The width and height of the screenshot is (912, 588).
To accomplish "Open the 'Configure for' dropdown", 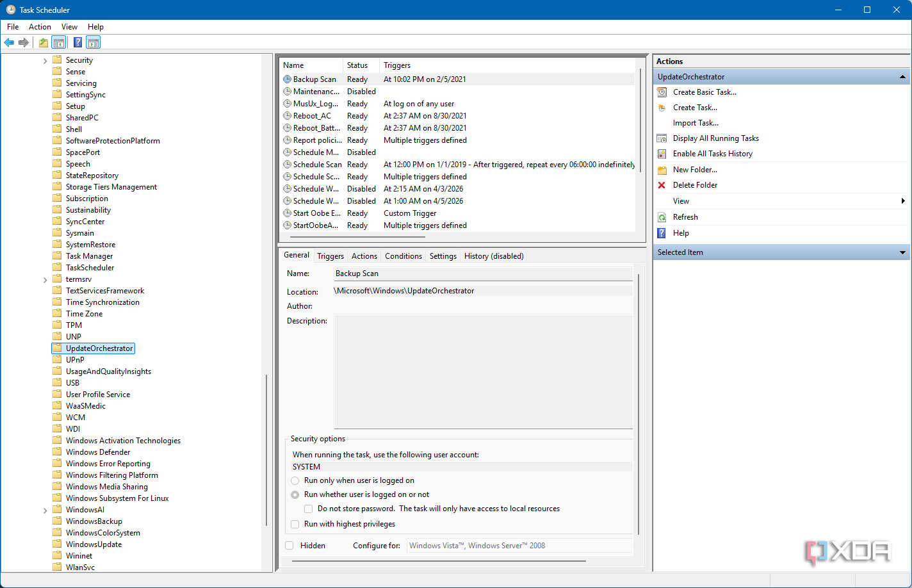I will [519, 546].
